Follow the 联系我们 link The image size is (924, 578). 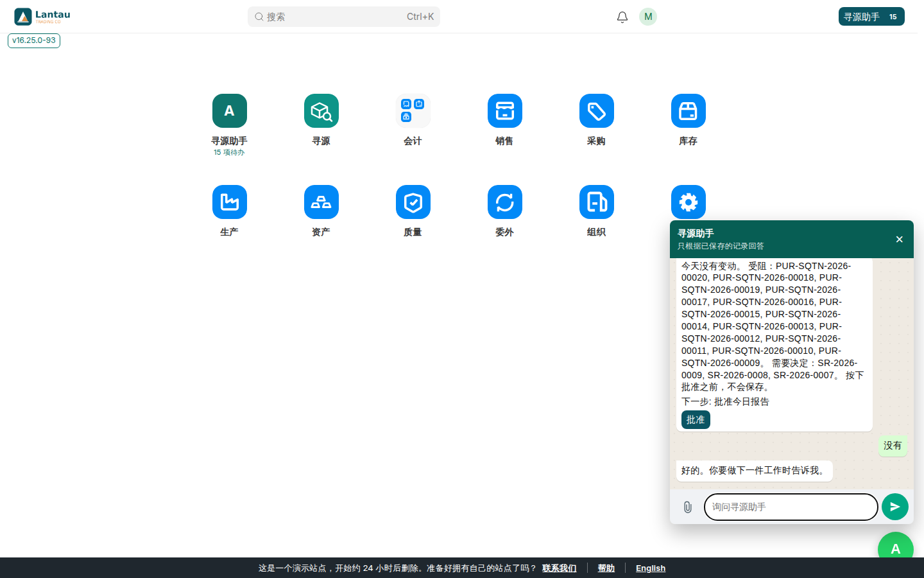tap(560, 568)
